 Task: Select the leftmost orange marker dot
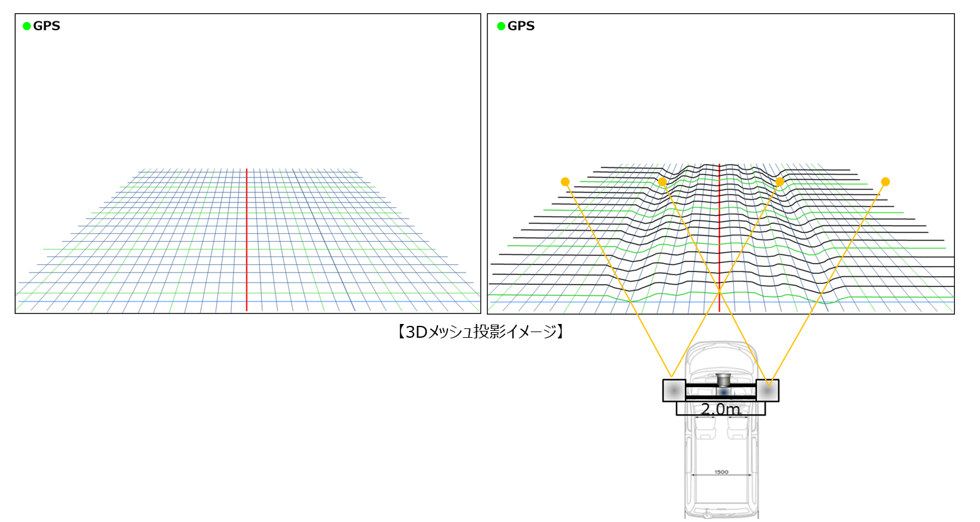[565, 182]
